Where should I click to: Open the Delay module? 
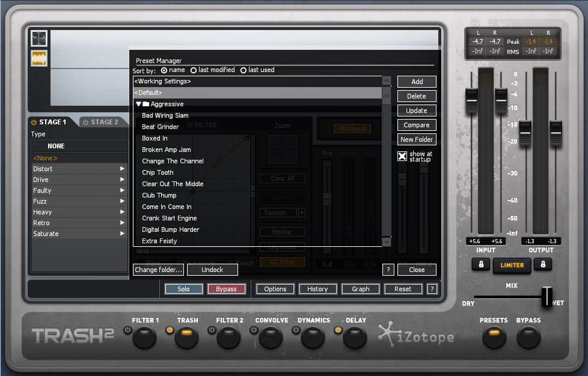[355, 338]
